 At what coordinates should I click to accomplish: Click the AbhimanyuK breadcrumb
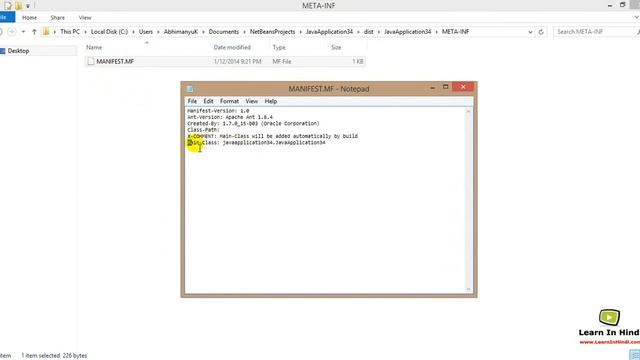coord(181,31)
